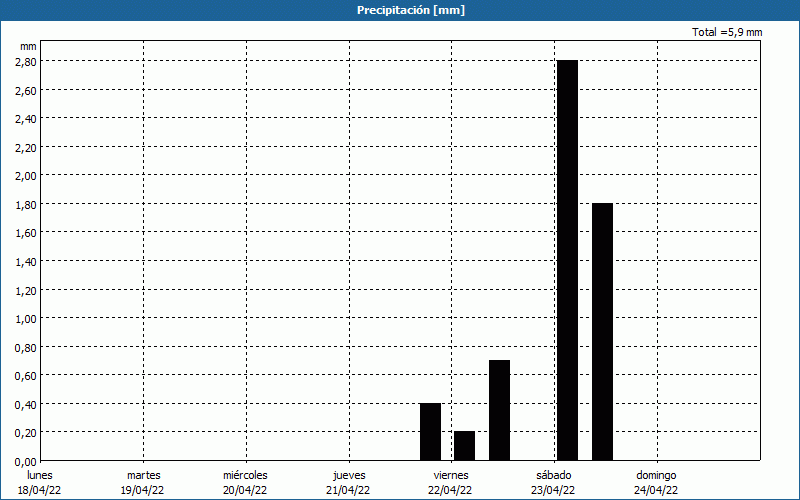This screenshot has height=500, width=800.
Task: Click the date '19/04/22'
Action: pyautogui.click(x=142, y=490)
